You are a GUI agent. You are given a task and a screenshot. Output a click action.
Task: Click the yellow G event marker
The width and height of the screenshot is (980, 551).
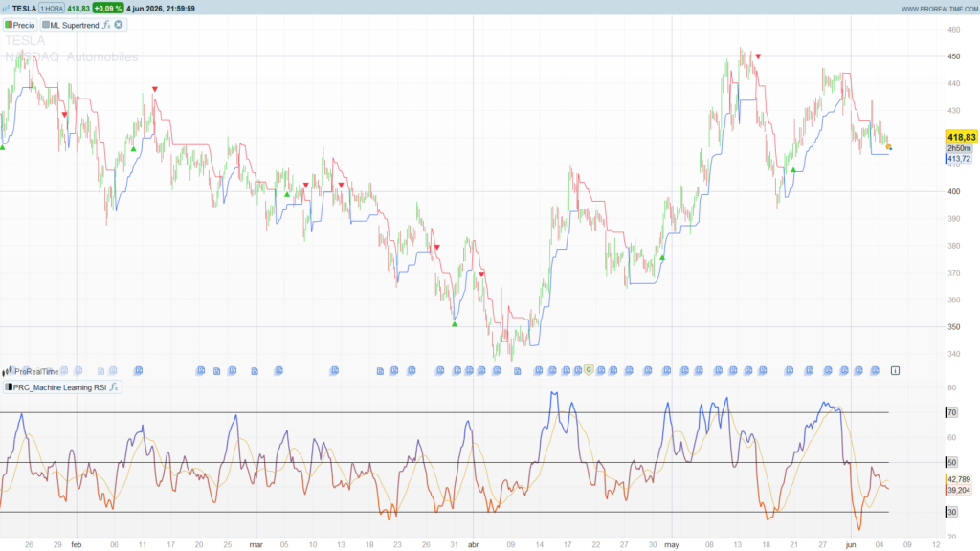(589, 370)
